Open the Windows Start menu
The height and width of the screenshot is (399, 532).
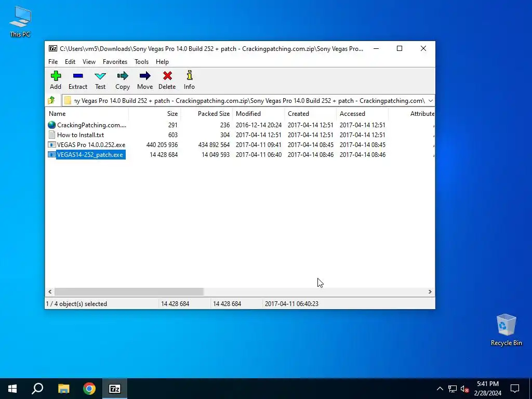pos(12,389)
